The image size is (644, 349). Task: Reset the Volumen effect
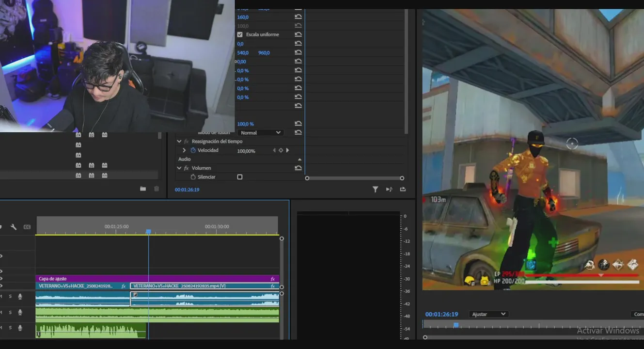(x=298, y=168)
